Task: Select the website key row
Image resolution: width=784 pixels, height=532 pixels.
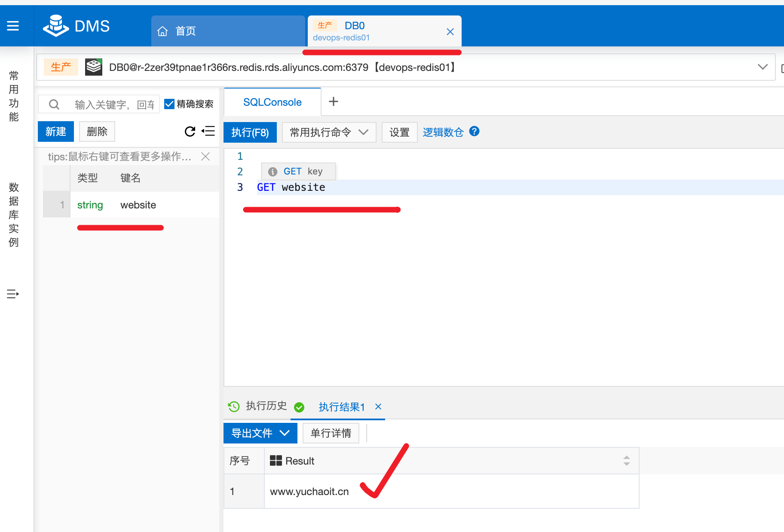Action: [x=138, y=205]
